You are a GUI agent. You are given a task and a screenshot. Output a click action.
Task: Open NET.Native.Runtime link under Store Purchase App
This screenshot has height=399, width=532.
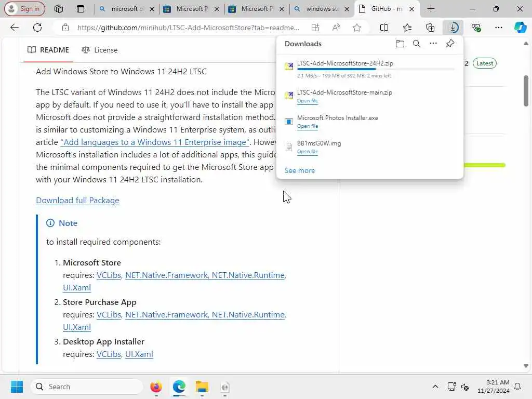point(248,315)
